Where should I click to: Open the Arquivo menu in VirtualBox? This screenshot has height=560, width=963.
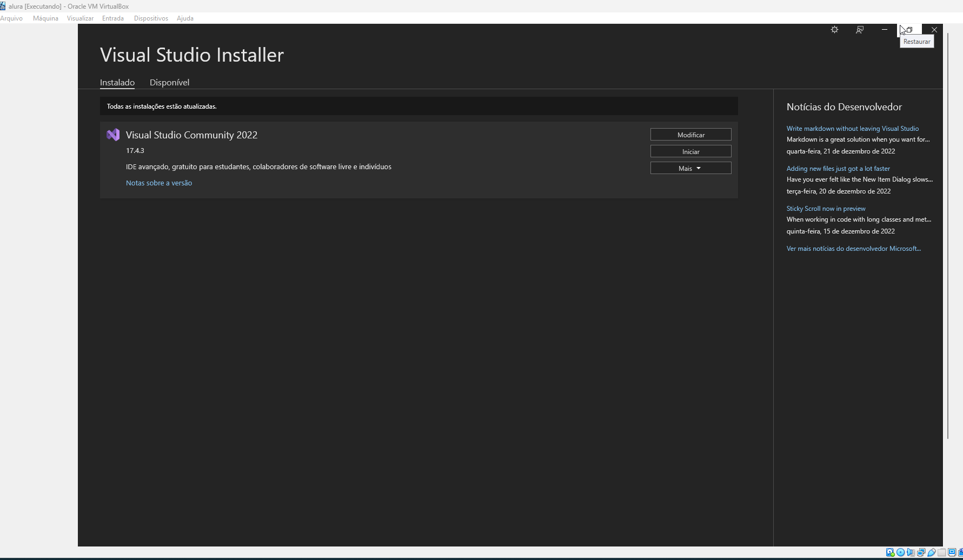tap(11, 18)
